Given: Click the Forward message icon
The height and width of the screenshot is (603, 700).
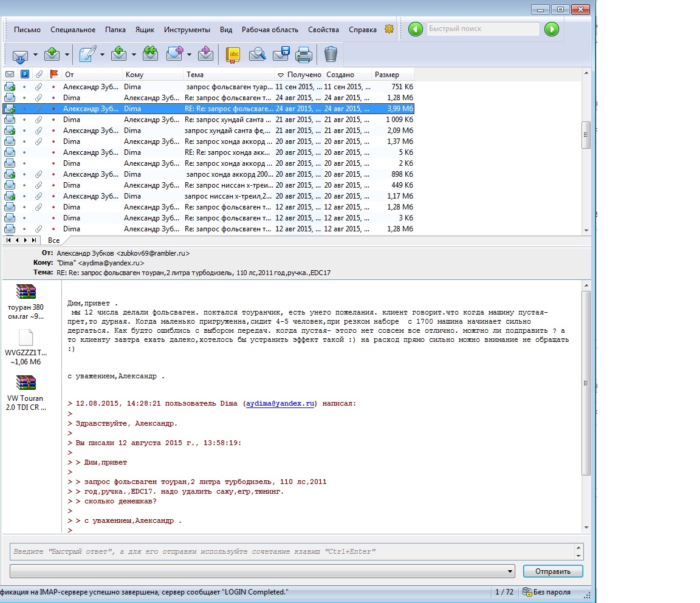Looking at the screenshot, I should point(174,55).
